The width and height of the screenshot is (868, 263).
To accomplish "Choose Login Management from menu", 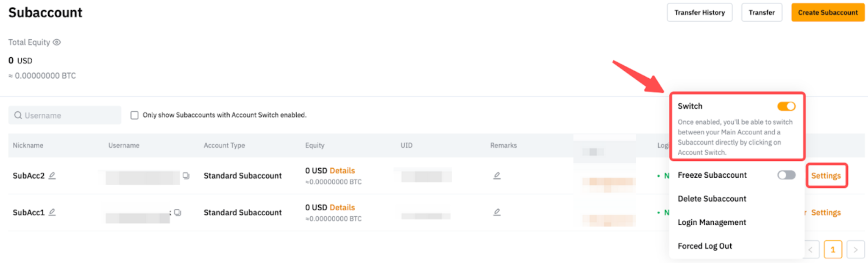I will (x=712, y=222).
